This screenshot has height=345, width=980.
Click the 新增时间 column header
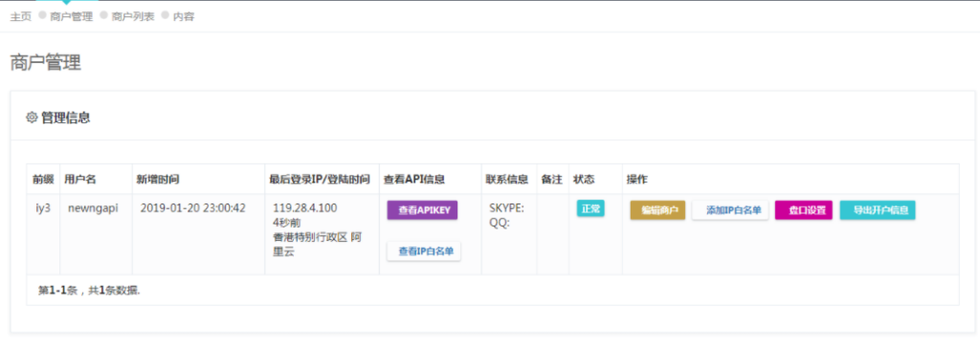tap(158, 179)
